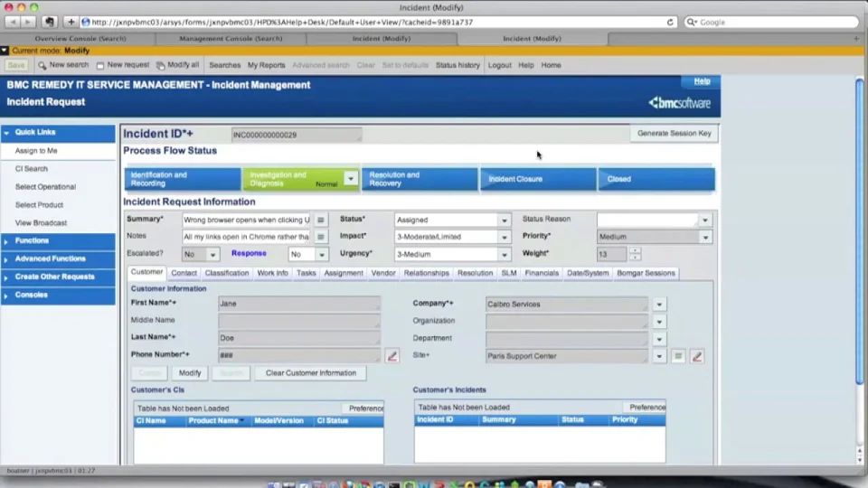The height and width of the screenshot is (488, 868).
Task: Click the browser URL address field
Action: [378, 22]
